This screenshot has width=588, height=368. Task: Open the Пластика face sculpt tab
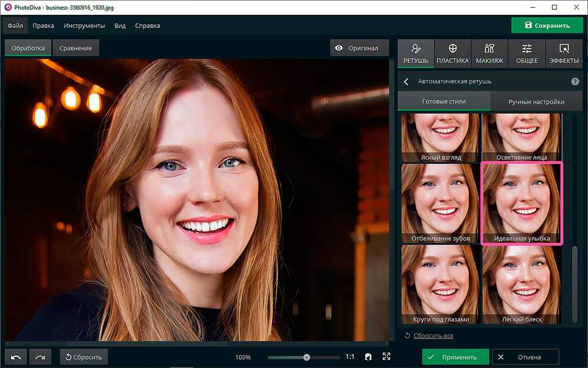(452, 53)
